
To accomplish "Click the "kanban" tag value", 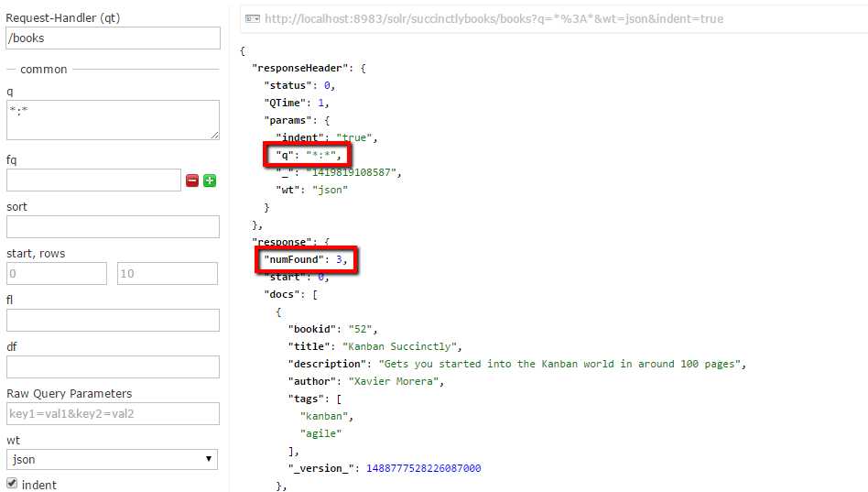I will coord(324,416).
